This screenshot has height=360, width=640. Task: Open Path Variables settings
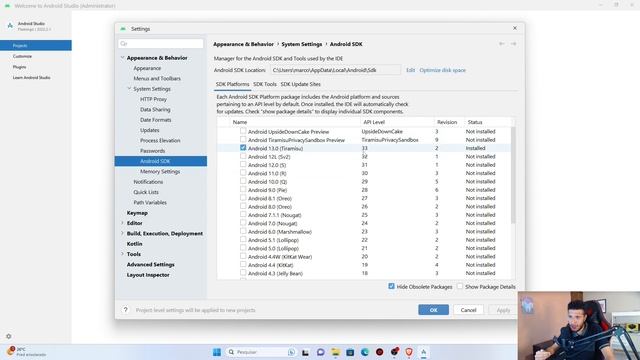[150, 202]
